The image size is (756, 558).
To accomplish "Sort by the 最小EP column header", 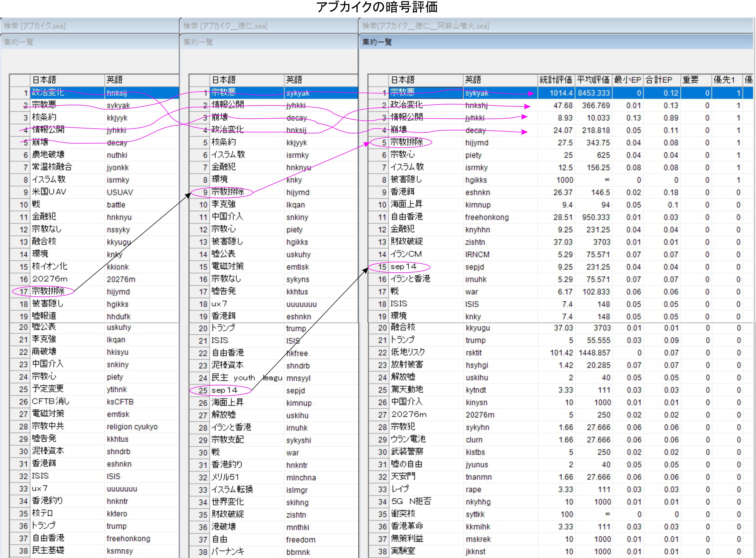I will pos(627,80).
